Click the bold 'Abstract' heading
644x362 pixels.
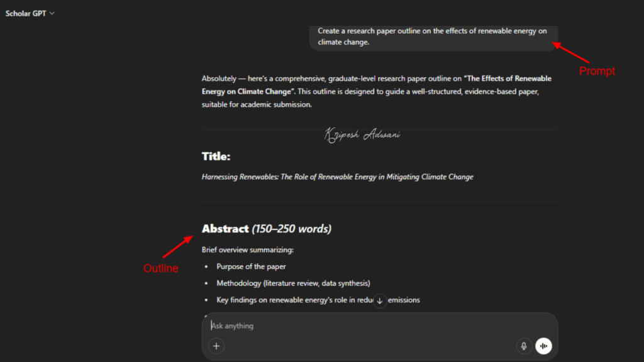[x=225, y=229]
